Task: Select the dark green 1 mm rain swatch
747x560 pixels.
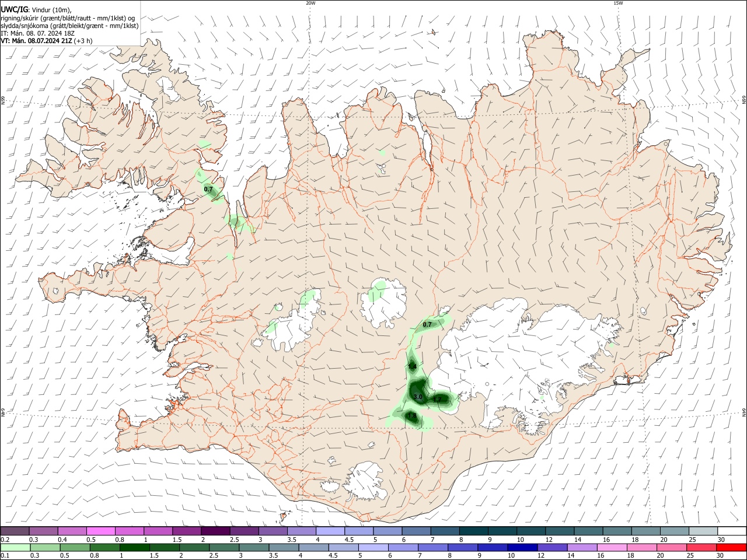Action: 134,547
